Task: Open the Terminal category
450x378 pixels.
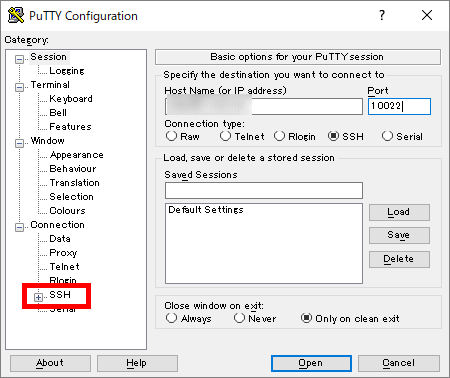Action: (50, 85)
